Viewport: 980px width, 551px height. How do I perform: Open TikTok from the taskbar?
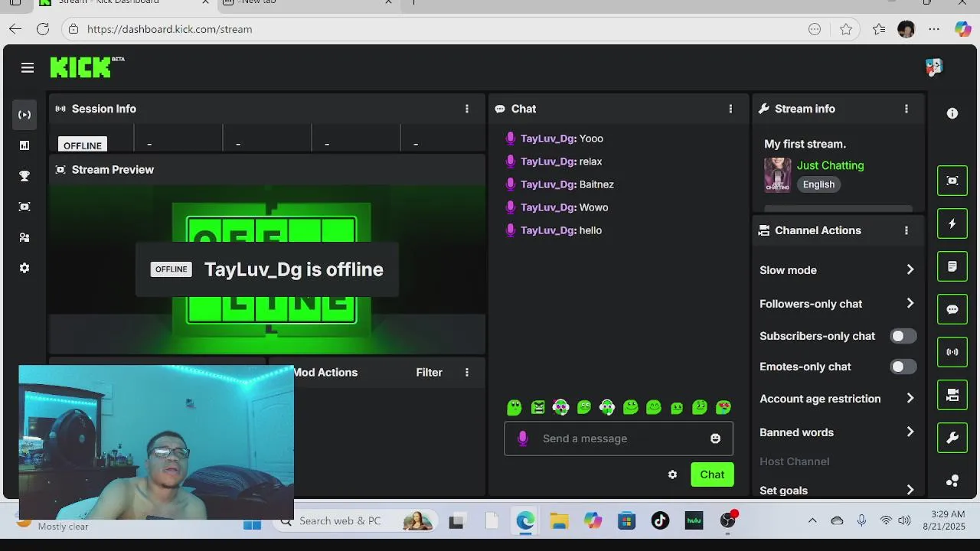pos(660,521)
